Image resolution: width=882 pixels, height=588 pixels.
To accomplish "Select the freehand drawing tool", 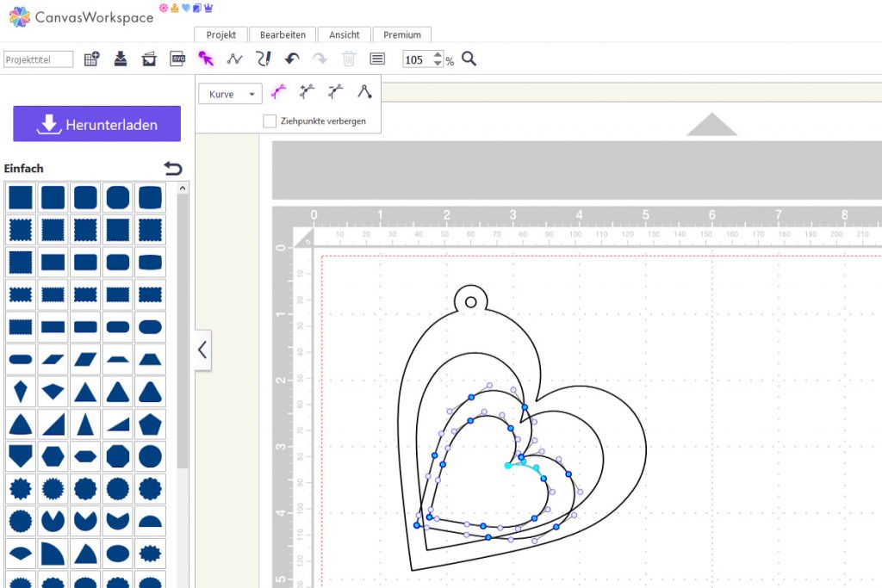I will pyautogui.click(x=264, y=59).
